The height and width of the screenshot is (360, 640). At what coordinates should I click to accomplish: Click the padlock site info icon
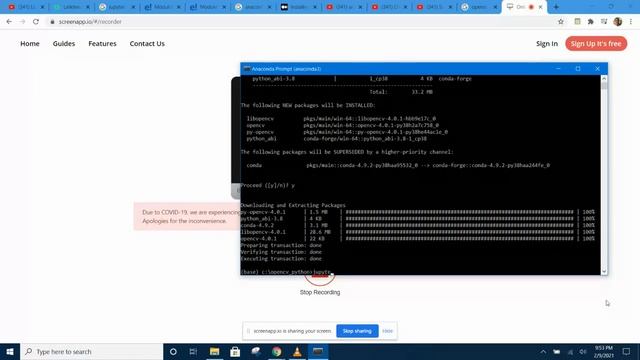pos(52,22)
